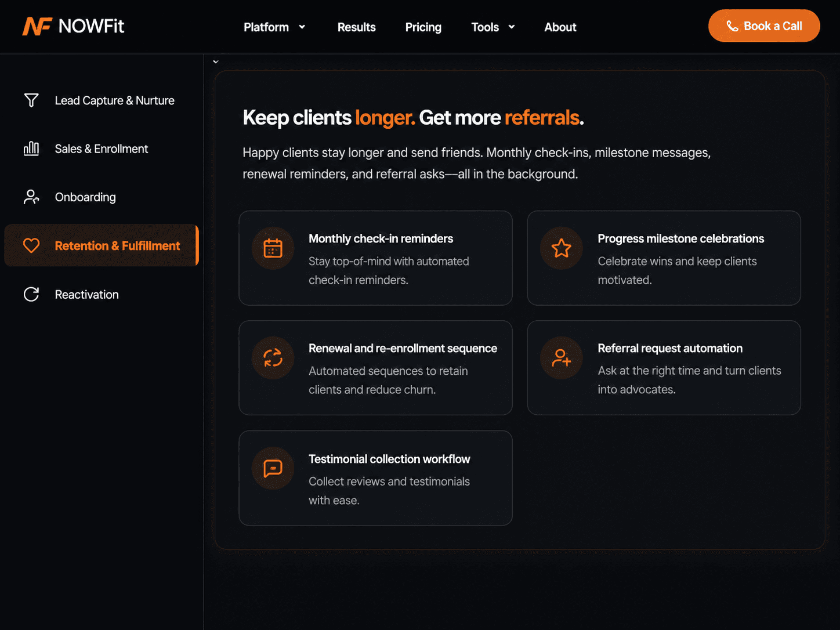Click the Renewal and re-enrollment sequence title

point(403,348)
